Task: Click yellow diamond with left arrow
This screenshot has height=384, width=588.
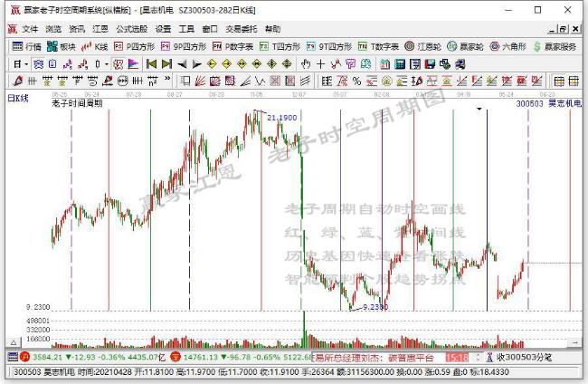Action: 212,64
